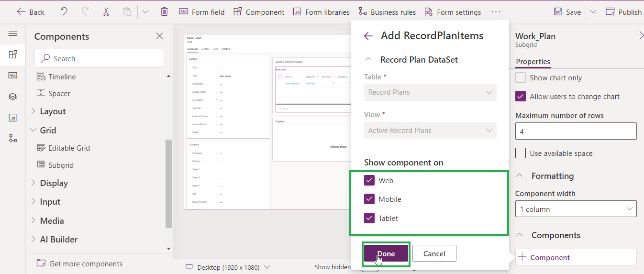Click the Undo arrow icon
Viewport: 644px width, 274px height.
coord(64,12)
